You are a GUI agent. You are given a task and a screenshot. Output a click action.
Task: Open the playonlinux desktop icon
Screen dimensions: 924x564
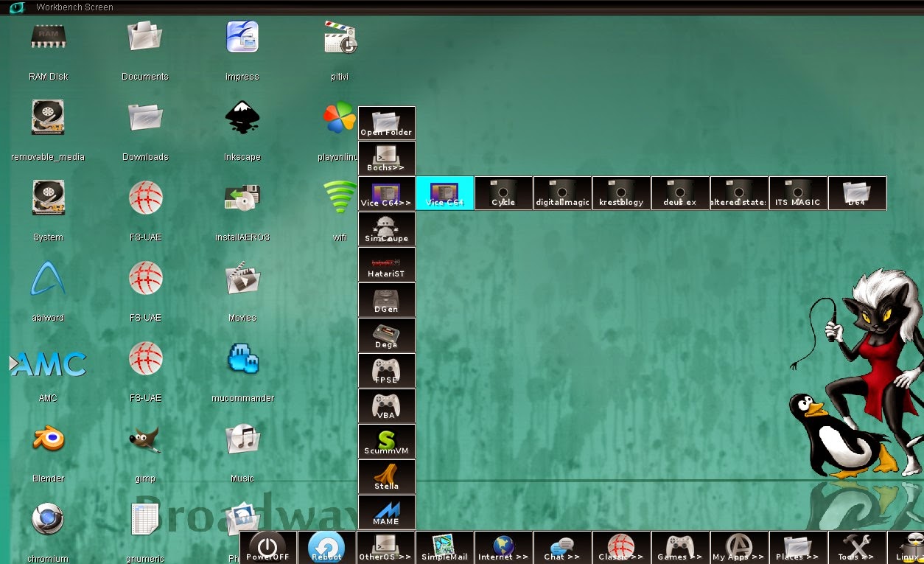(340, 117)
